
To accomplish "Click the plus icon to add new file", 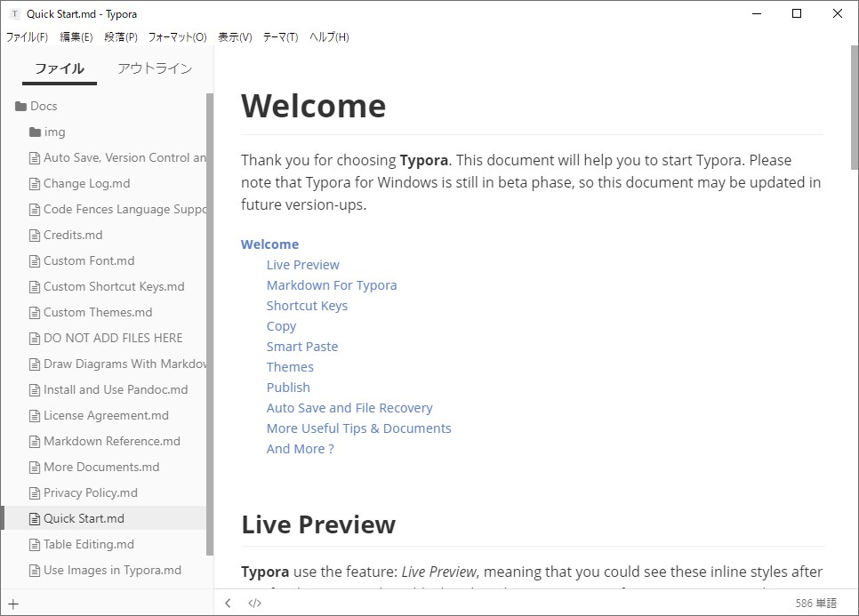I will (x=13, y=604).
